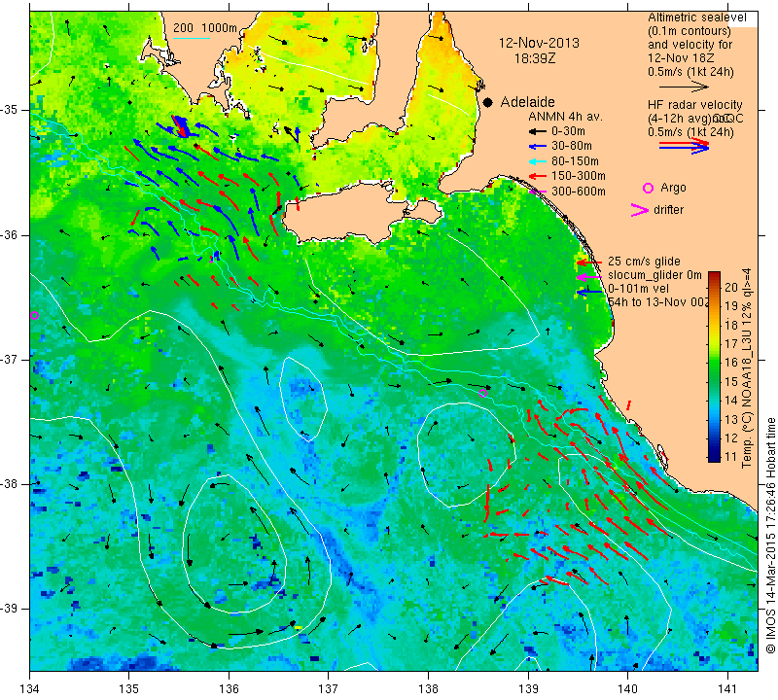
Task: Click the 'Argo' legend label
Action: [x=673, y=188]
